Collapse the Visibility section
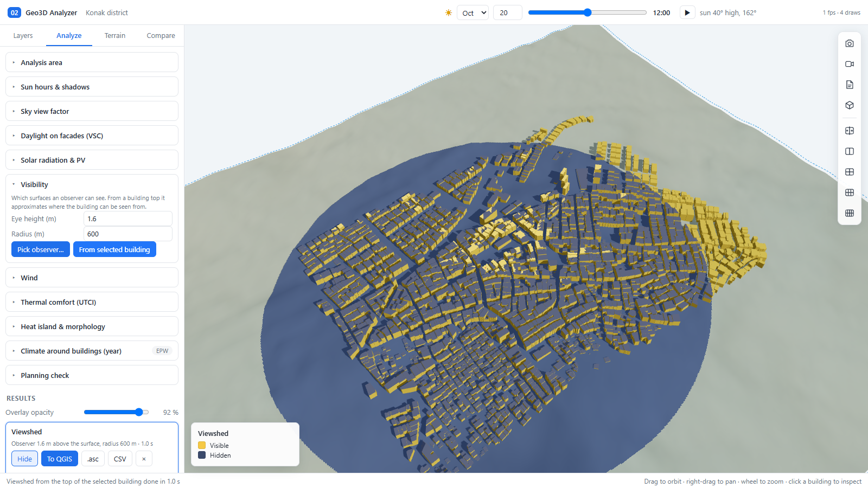The image size is (868, 488). coord(92,184)
